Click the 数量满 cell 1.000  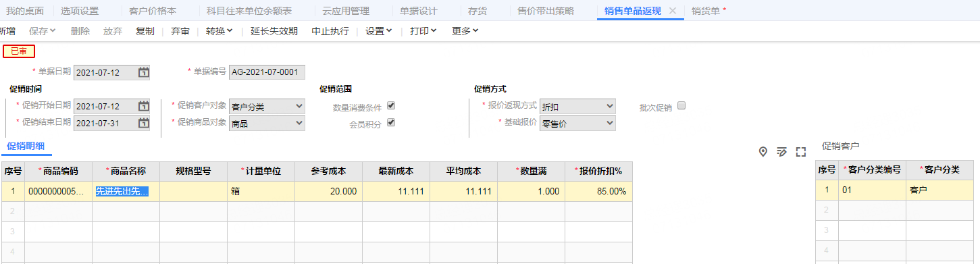point(532,191)
